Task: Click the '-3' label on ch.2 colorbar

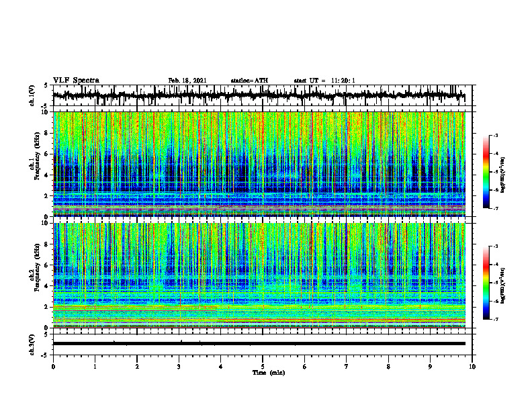Action: click(495, 246)
